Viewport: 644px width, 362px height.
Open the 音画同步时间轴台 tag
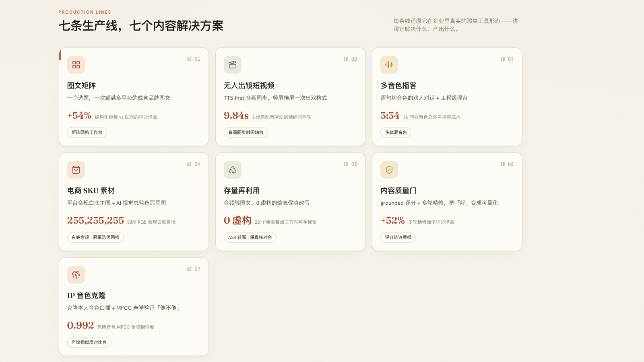pos(246,132)
